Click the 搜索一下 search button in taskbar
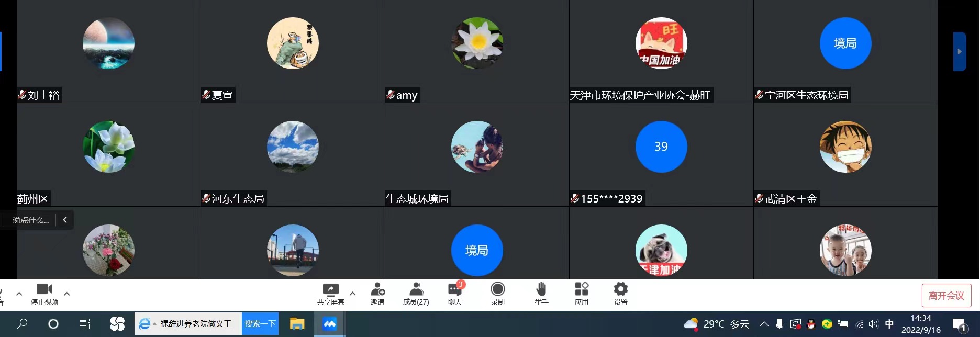Viewport: 980px width, 337px height. pos(260,324)
